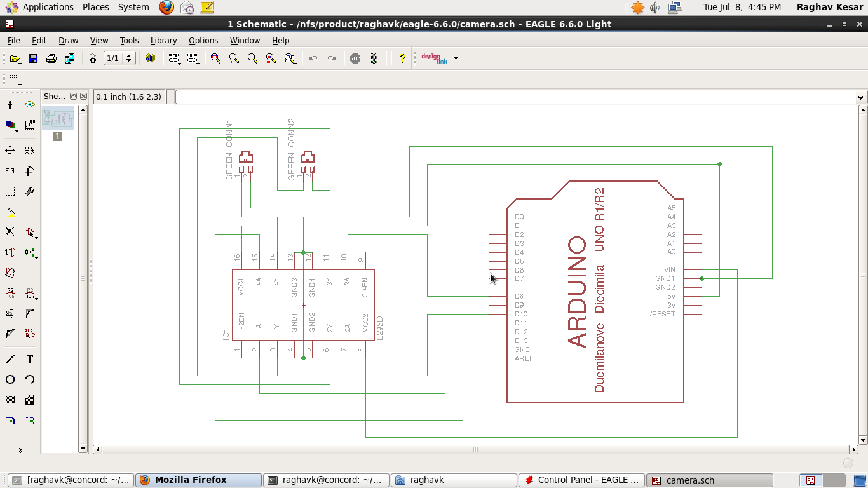Image resolution: width=868 pixels, height=488 pixels.
Task: Change sheet using the 1/1 selector
Action: pos(119,58)
